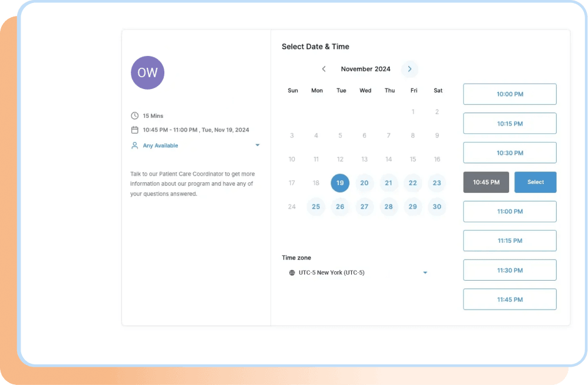Viewport: 588px width, 385px height.
Task: Open the Any Available dropdown
Action: tap(257, 145)
